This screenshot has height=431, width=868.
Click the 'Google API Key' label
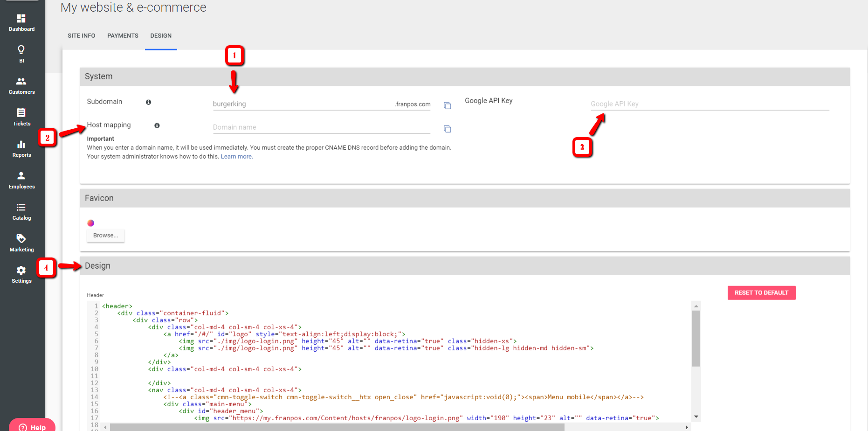(x=489, y=101)
